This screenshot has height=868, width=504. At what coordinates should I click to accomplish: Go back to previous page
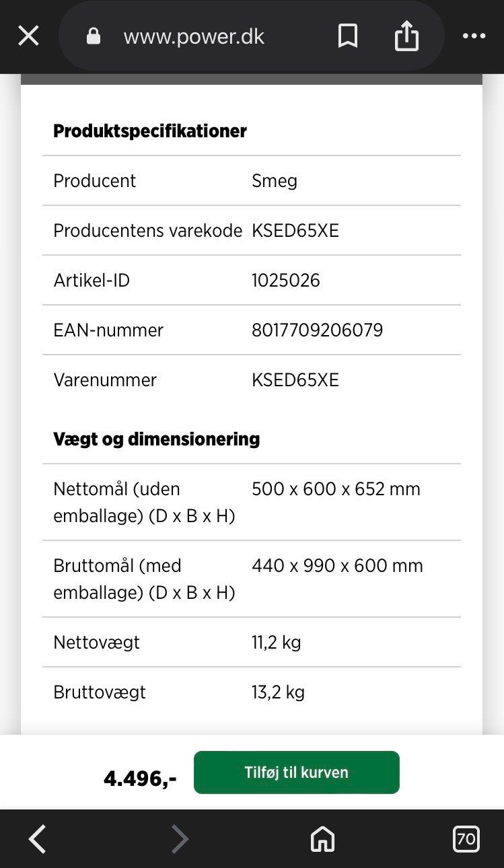click(x=38, y=839)
